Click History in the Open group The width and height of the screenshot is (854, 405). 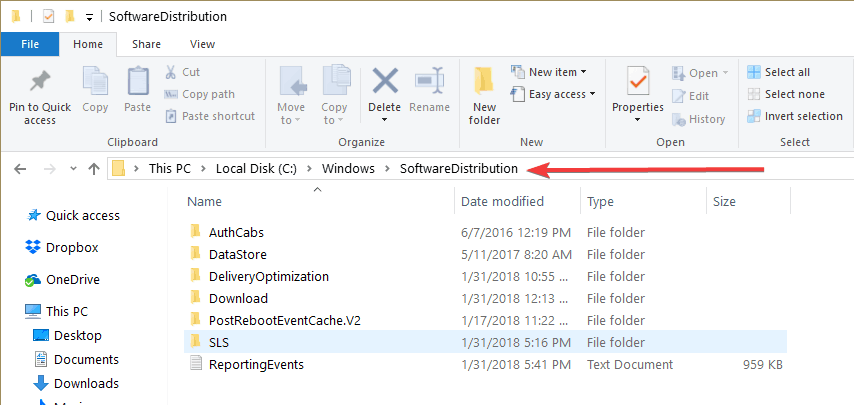coord(698,119)
